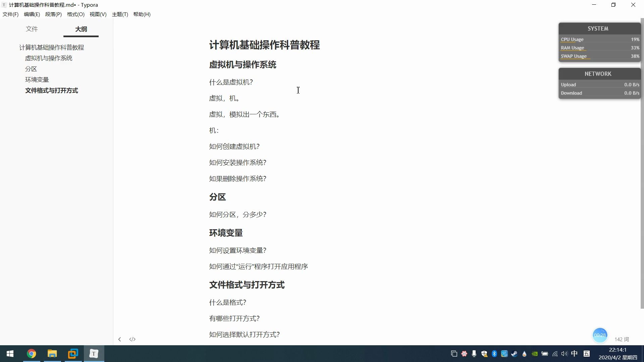Switch to the 文件 sidebar tab
This screenshot has width=644, height=362.
[32, 29]
